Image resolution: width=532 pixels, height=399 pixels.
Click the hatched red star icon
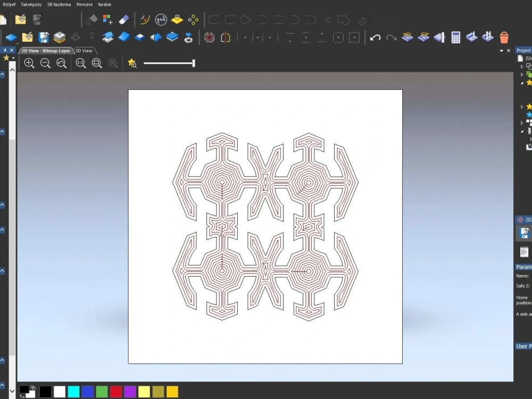(x=209, y=37)
